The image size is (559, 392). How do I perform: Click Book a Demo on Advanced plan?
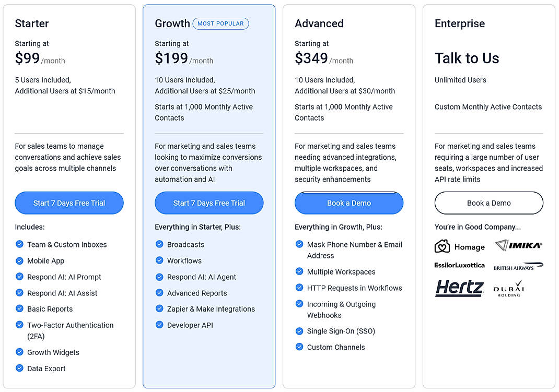348,203
